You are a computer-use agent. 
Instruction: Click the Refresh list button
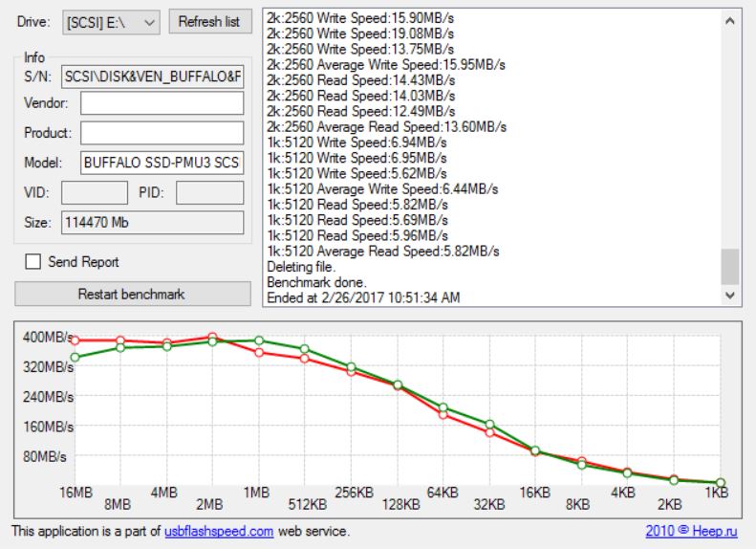coord(210,21)
